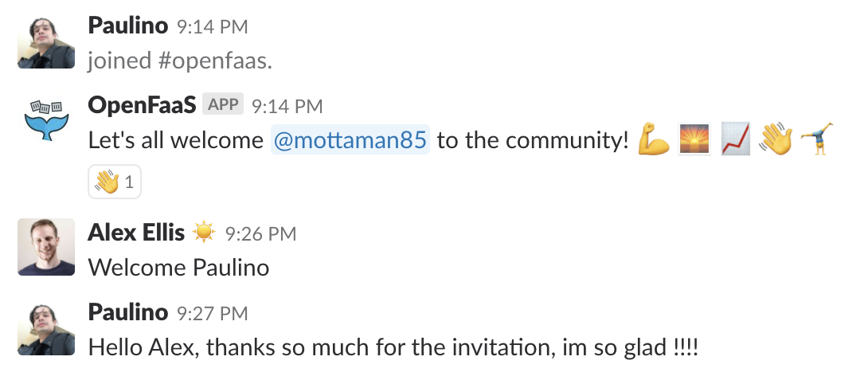Click the sun status icon next to Alex Ellis
The height and width of the screenshot is (384, 868).
[204, 232]
